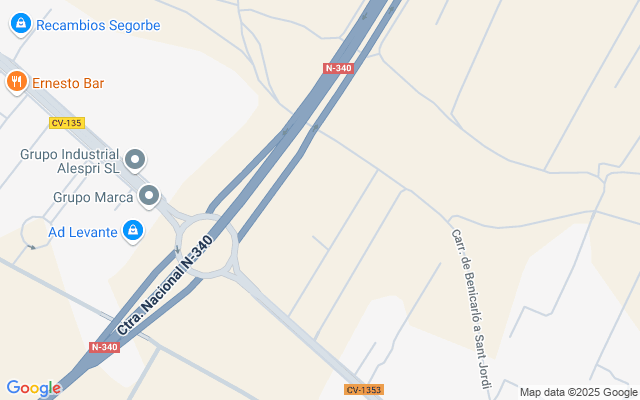
Task: Click the center of the N-340 roundabout
Action: point(207,246)
